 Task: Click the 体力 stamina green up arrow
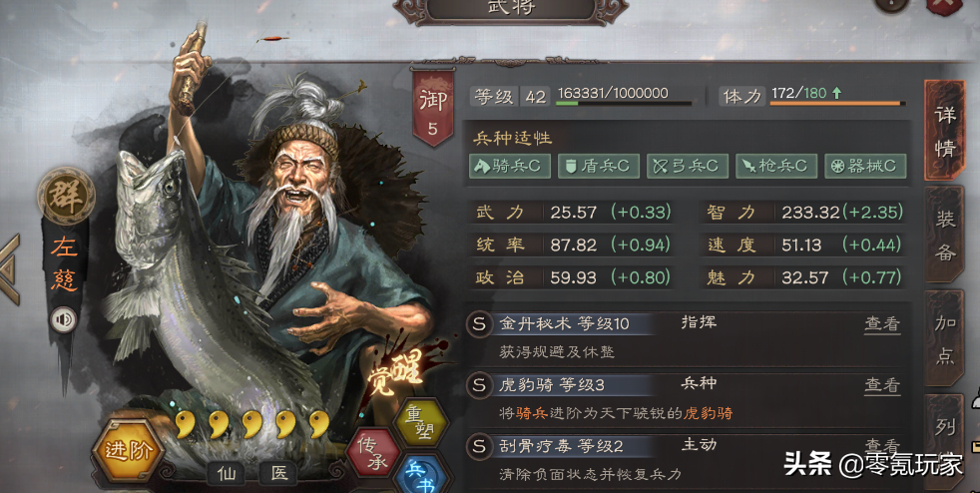point(836,93)
